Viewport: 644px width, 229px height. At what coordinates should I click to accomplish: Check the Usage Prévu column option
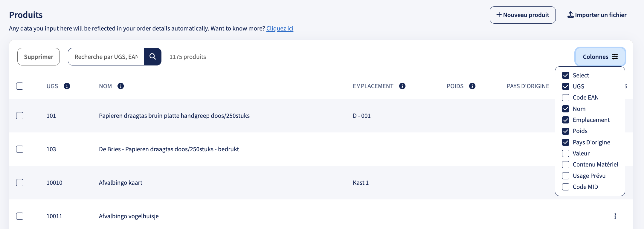coord(566,176)
